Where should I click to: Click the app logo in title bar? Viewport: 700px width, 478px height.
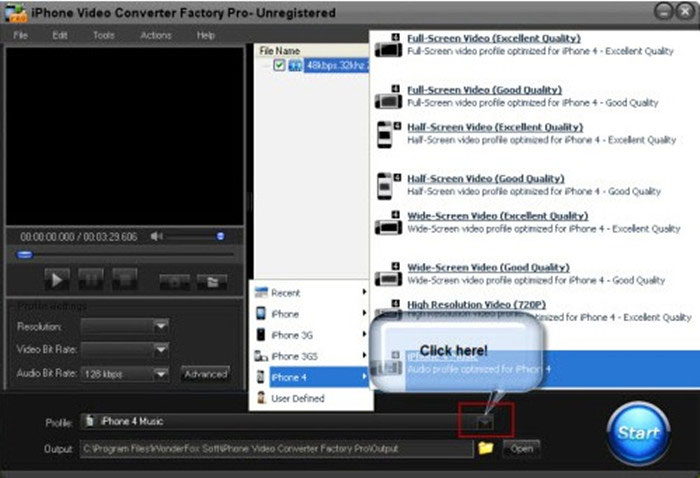coord(16,13)
